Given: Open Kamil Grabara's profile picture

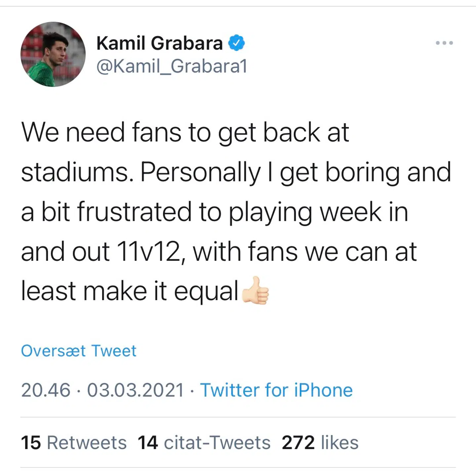Looking at the screenshot, I should tap(53, 54).
